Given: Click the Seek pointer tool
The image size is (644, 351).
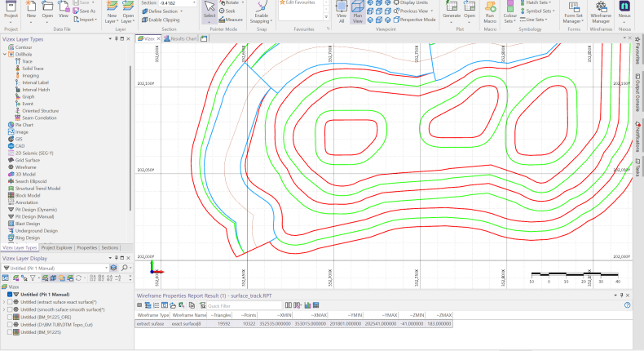Looking at the screenshot, I should (x=227, y=11).
